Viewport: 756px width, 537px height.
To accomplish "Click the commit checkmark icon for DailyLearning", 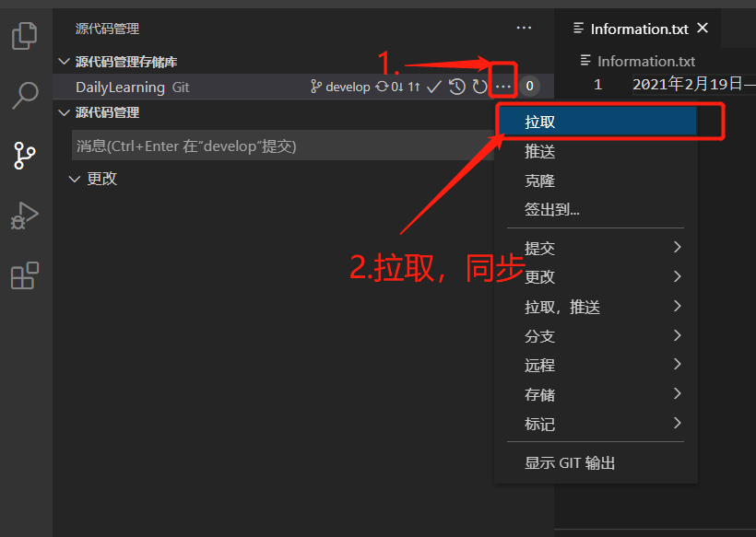I will pyautogui.click(x=434, y=87).
